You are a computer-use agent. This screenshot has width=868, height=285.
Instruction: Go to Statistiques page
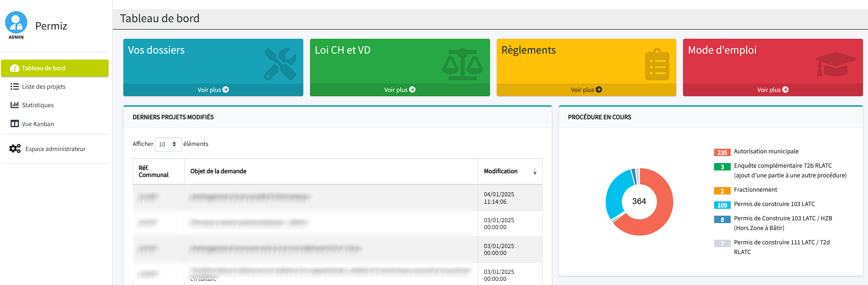[x=55, y=105]
